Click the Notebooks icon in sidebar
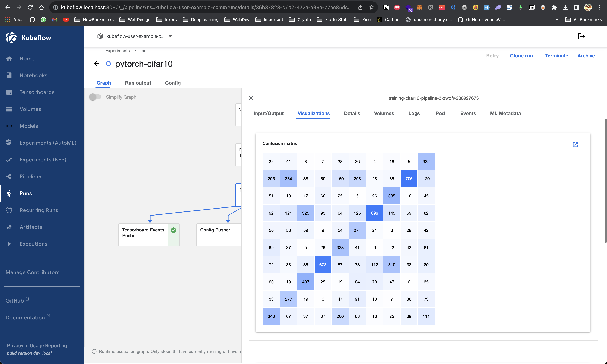Image resolution: width=607 pixels, height=364 pixels. 9,75
